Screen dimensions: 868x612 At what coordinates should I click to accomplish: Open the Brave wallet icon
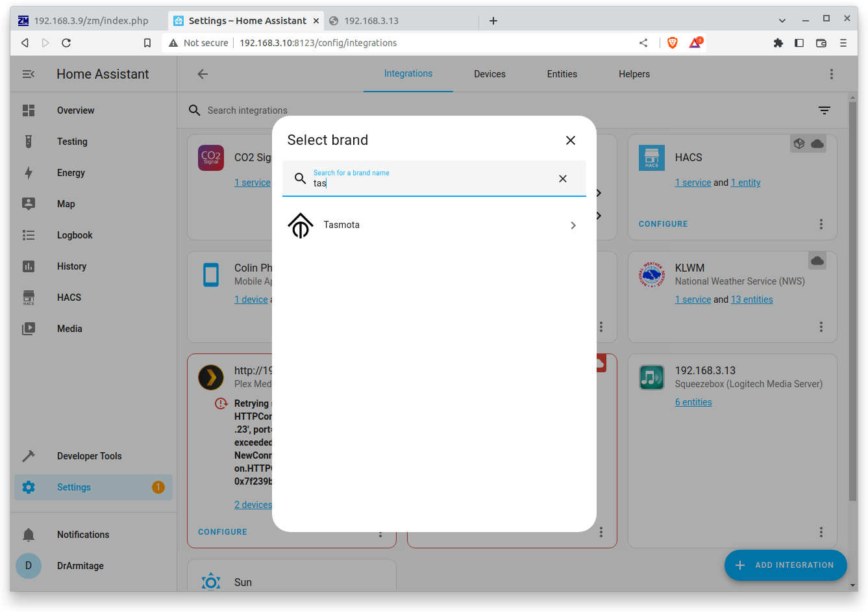[821, 43]
